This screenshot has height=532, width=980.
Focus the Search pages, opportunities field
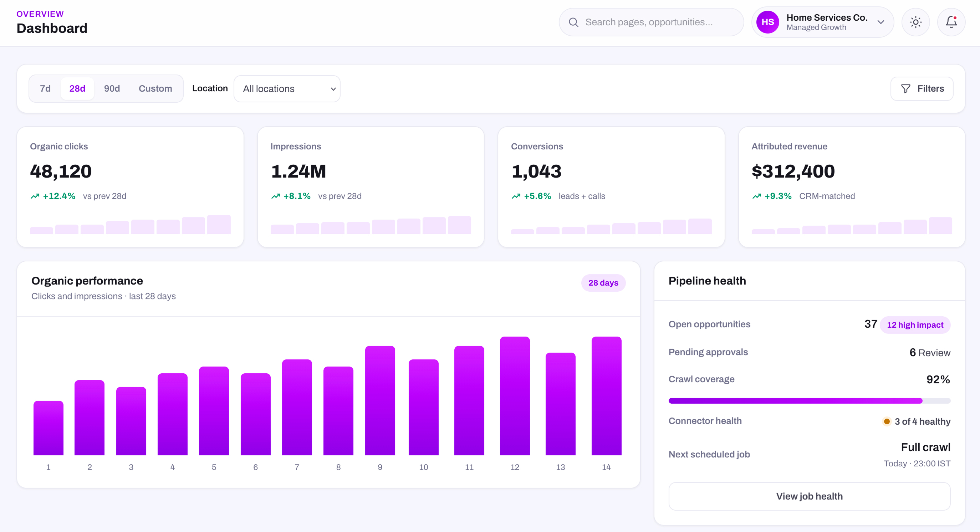pyautogui.click(x=651, y=22)
